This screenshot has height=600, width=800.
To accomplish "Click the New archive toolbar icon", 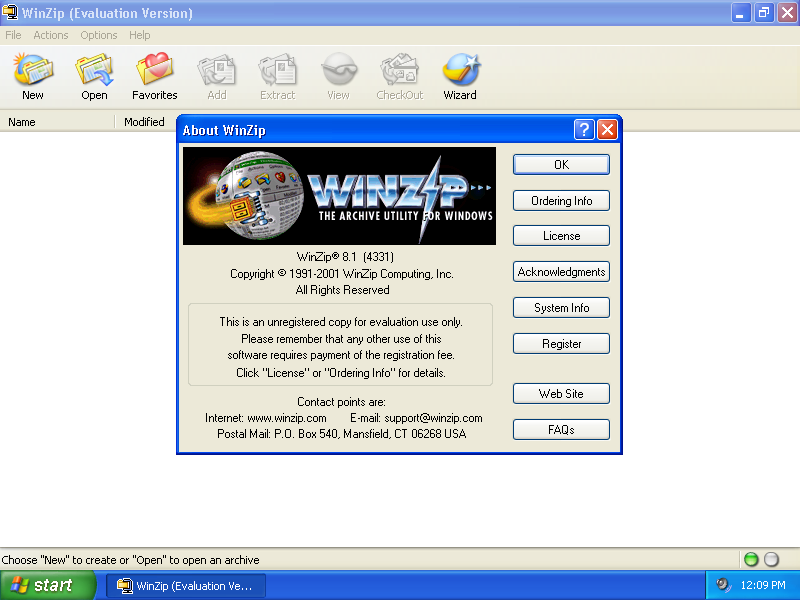I will (33, 77).
